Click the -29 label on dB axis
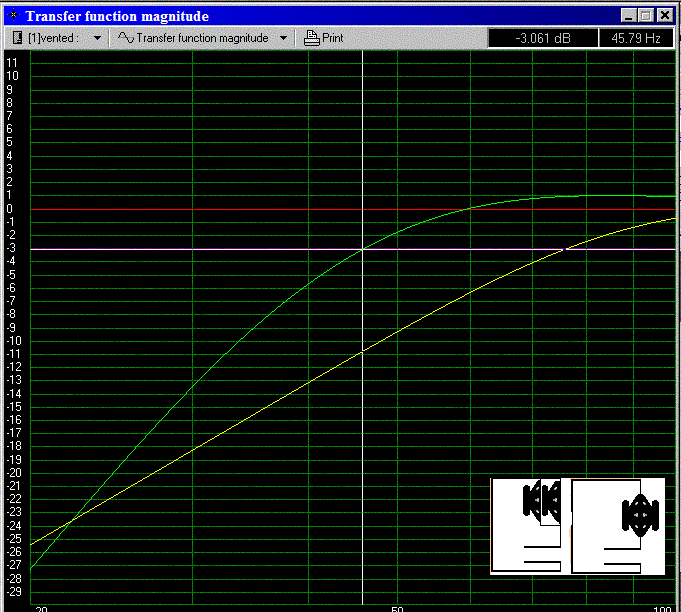Screen dimensions: 681x612 coord(14,592)
